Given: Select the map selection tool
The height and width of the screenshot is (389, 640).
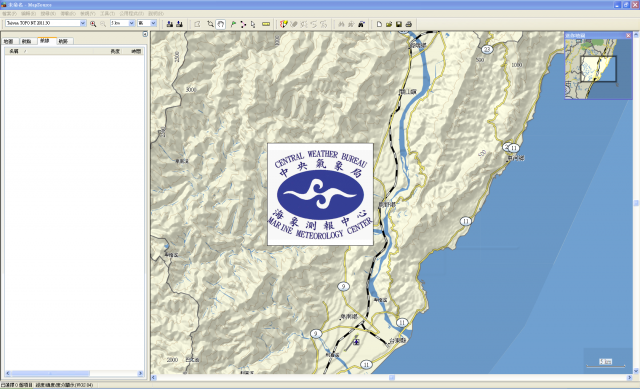Looking at the screenshot, I should click(197, 24).
